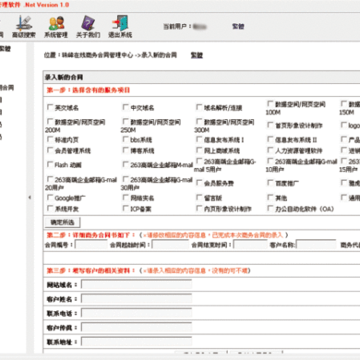The width and height of the screenshot is (360, 360).
Task: Check the 系统开发 checkbox
Action: click(50, 209)
